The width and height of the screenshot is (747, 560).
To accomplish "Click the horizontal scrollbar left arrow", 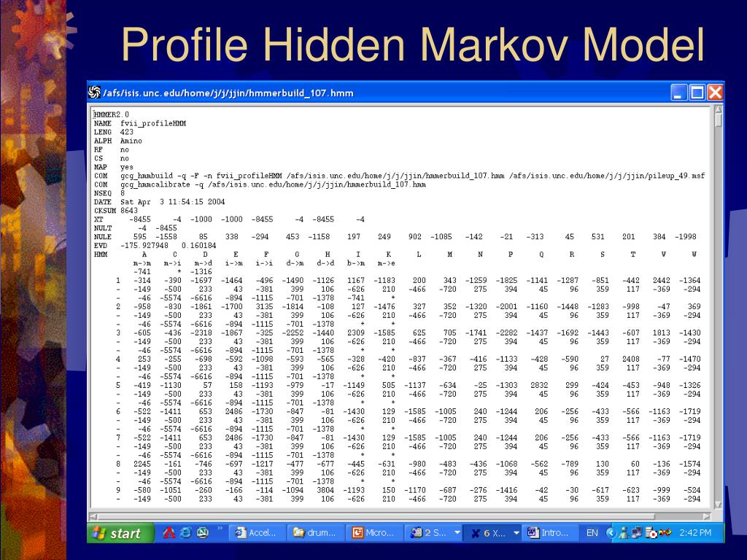I will click(x=94, y=516).
